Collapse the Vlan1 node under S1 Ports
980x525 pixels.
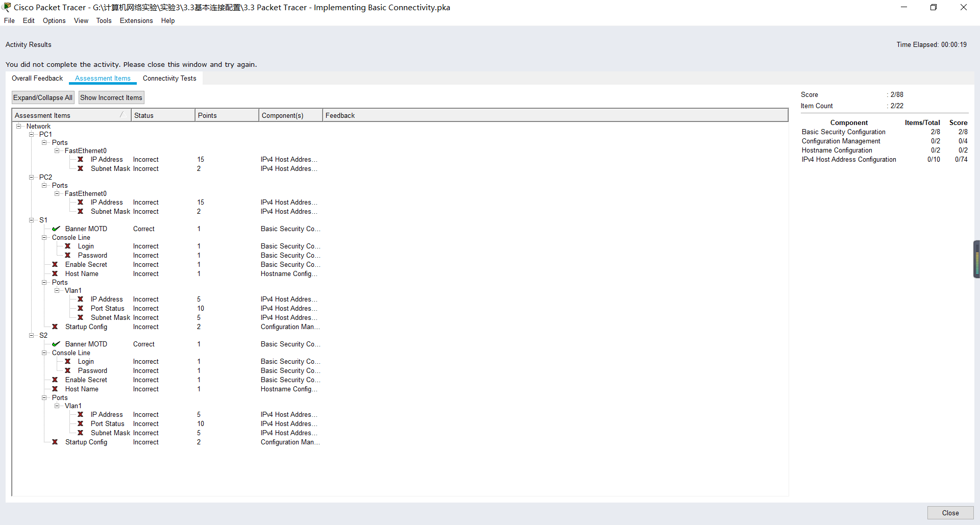tap(57, 291)
